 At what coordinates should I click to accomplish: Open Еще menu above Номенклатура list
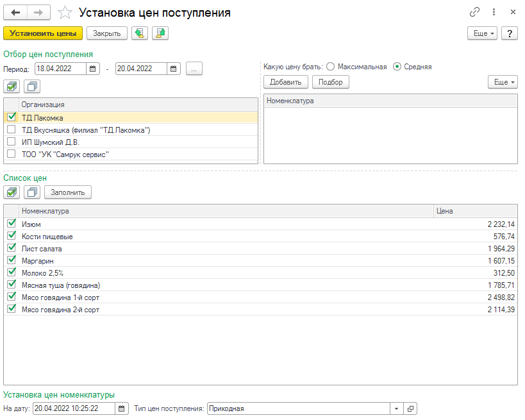pos(503,82)
